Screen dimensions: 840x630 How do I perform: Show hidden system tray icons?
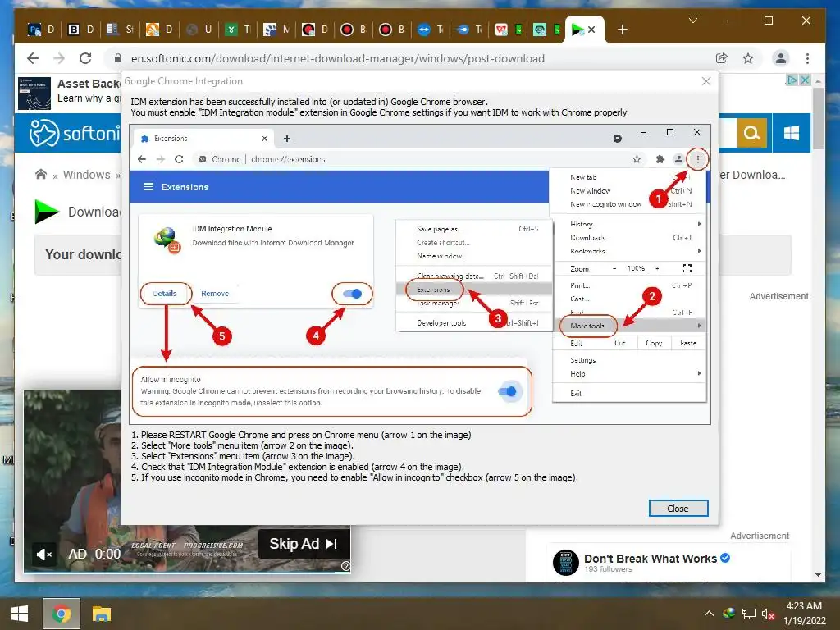click(x=709, y=614)
